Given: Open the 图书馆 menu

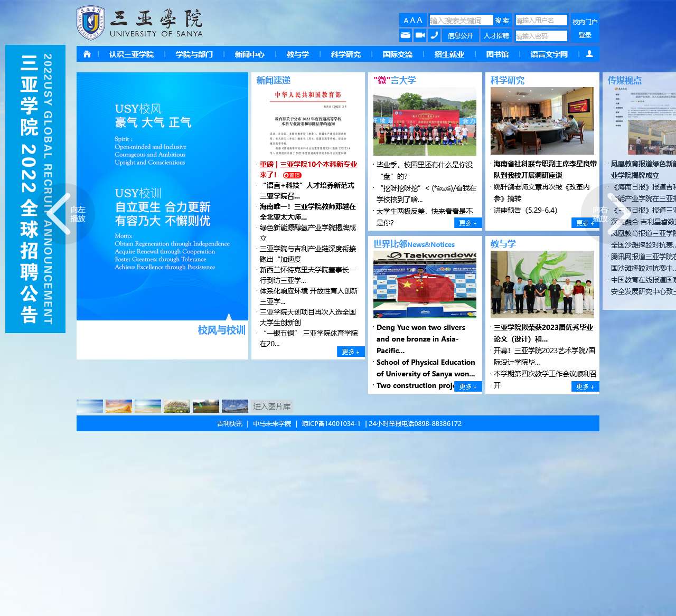Looking at the screenshot, I should tap(497, 54).
